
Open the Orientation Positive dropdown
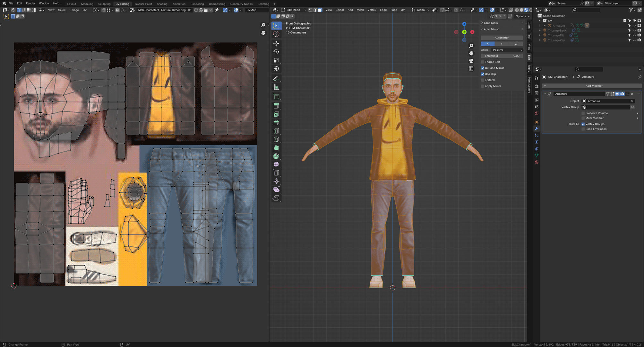click(507, 50)
